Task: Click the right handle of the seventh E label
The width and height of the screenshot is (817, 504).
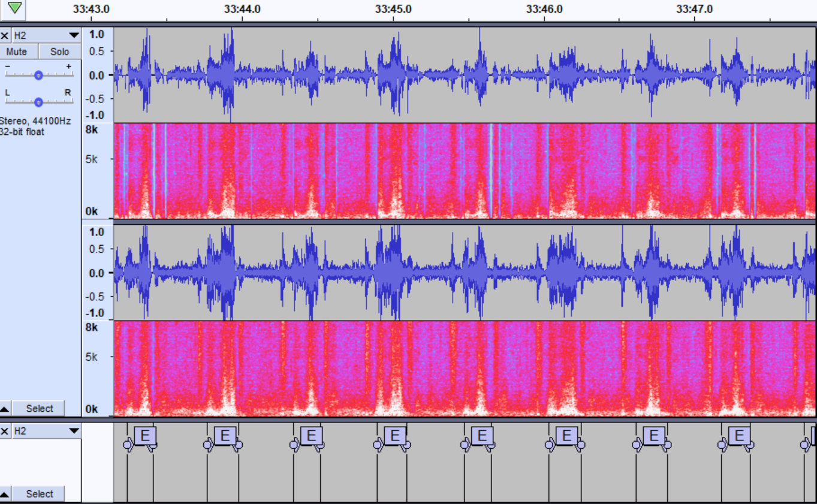Action: 667,445
